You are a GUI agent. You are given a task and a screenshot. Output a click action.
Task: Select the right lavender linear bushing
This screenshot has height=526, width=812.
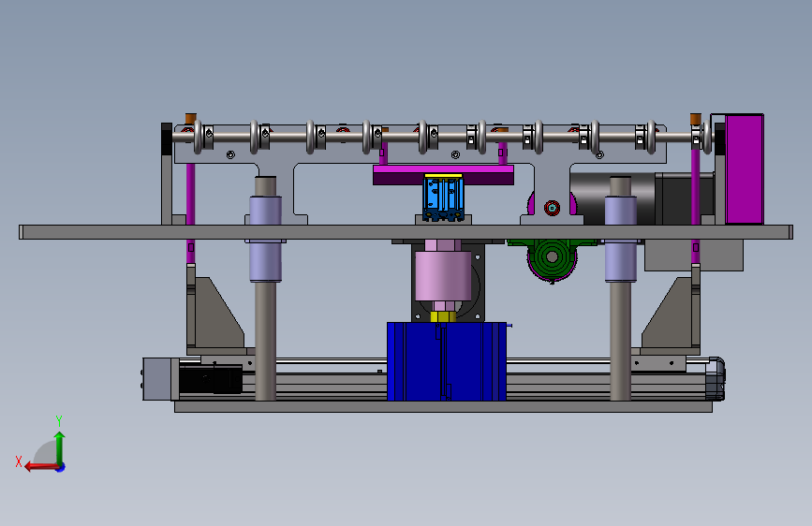[620, 239]
